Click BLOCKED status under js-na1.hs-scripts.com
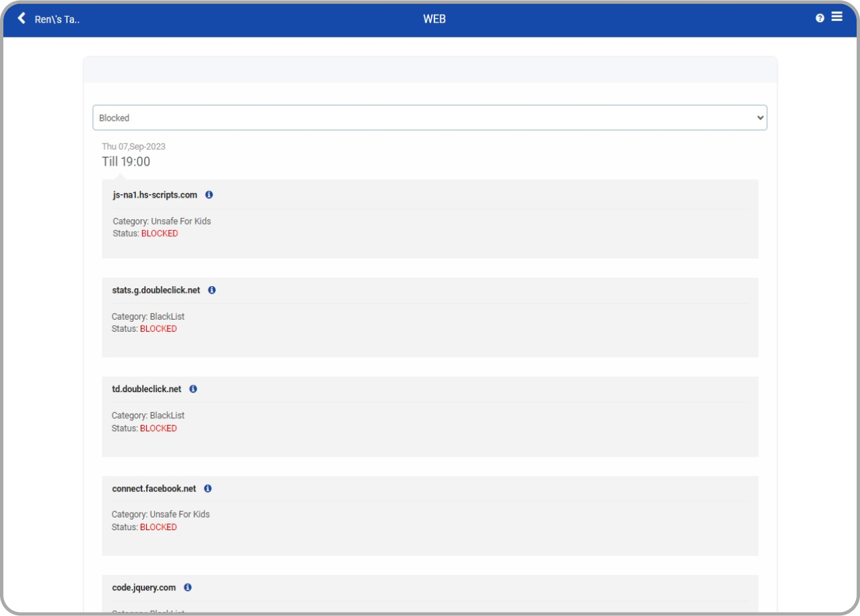Screen dimensions: 860x616 (x=160, y=233)
